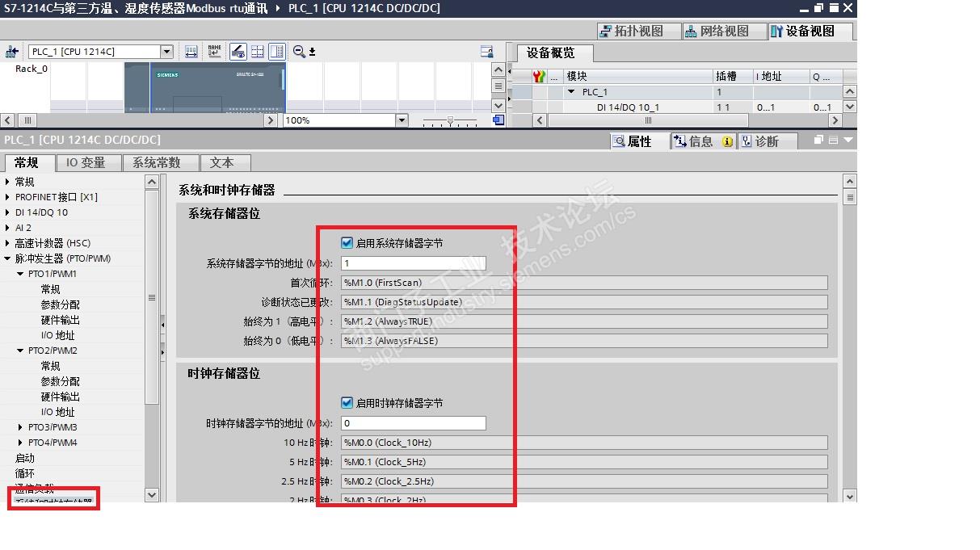Click the go-to-network-view icon beside device selector

pyautogui.click(x=12, y=52)
